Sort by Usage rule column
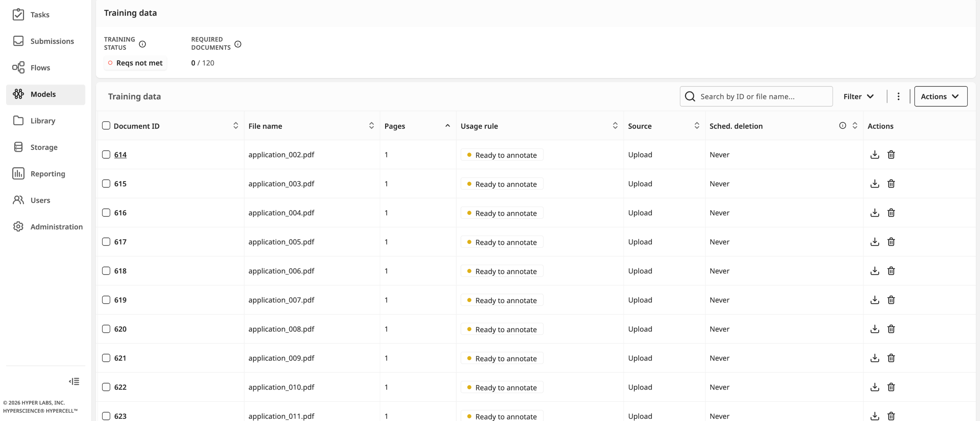The height and width of the screenshot is (421, 980). 615,125
